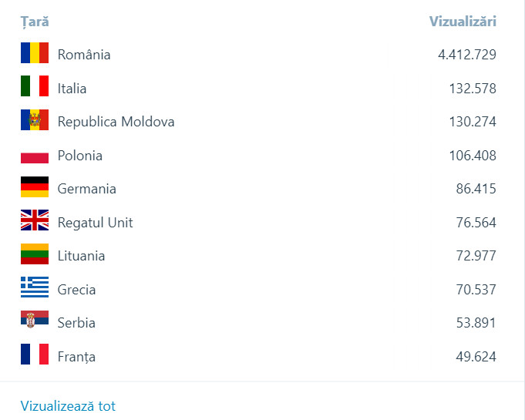The image size is (525, 420).
Task: Click the Serbia flag icon
Action: click(x=35, y=321)
